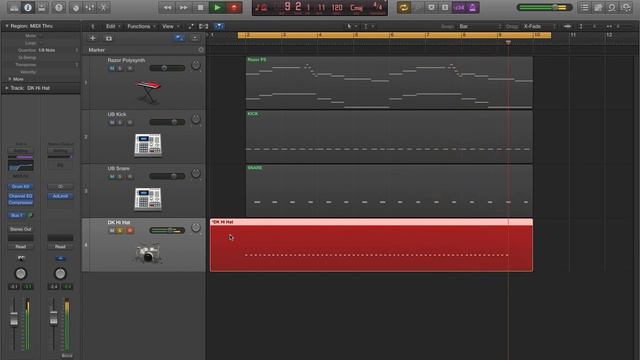
Task: Open the Editors scissors icon
Action: 104,7
